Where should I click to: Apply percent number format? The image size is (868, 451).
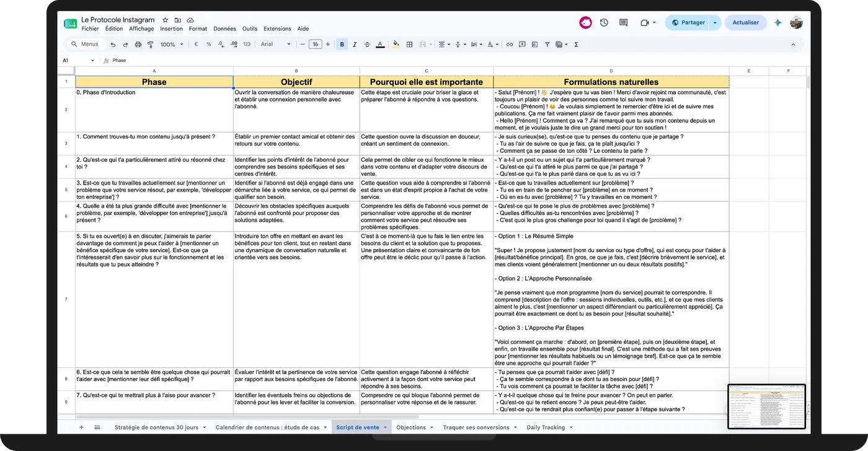pos(208,45)
